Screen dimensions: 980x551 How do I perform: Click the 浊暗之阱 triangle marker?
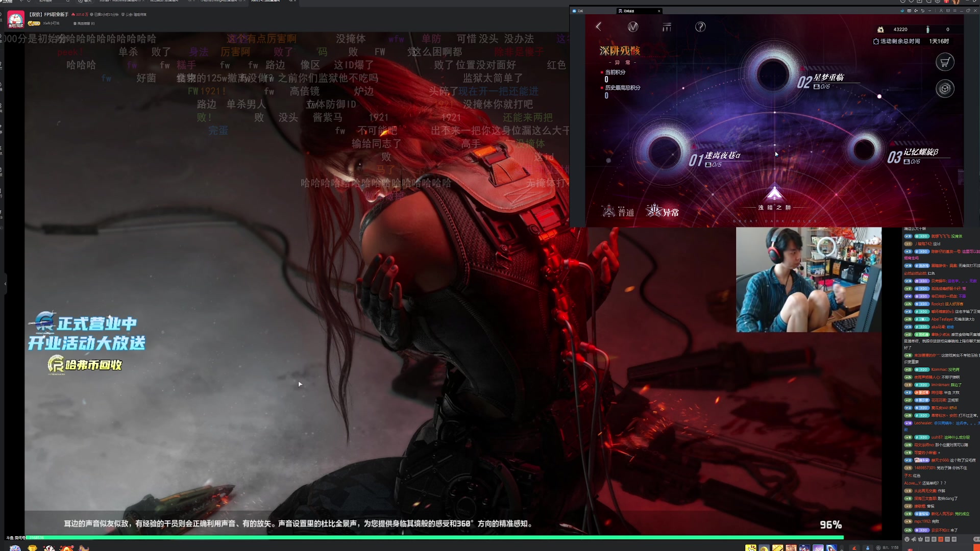[774, 194]
